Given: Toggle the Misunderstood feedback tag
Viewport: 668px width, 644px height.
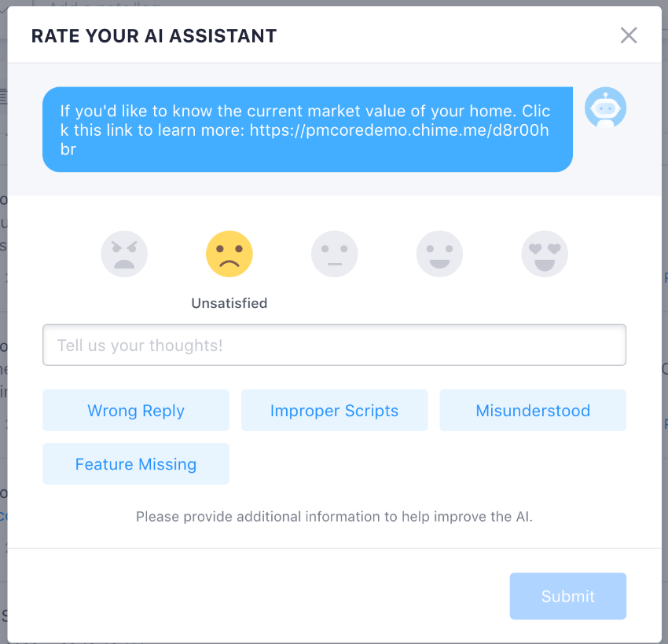Looking at the screenshot, I should point(533,410).
